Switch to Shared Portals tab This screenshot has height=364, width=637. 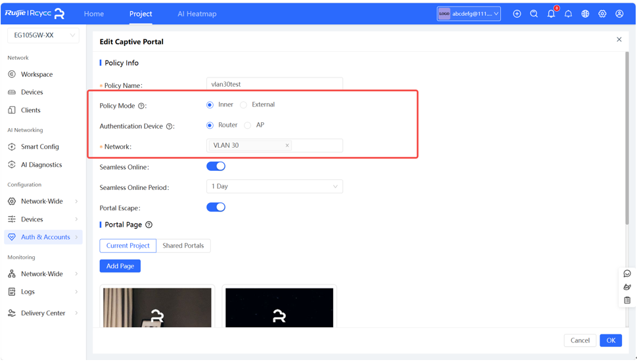[183, 246]
